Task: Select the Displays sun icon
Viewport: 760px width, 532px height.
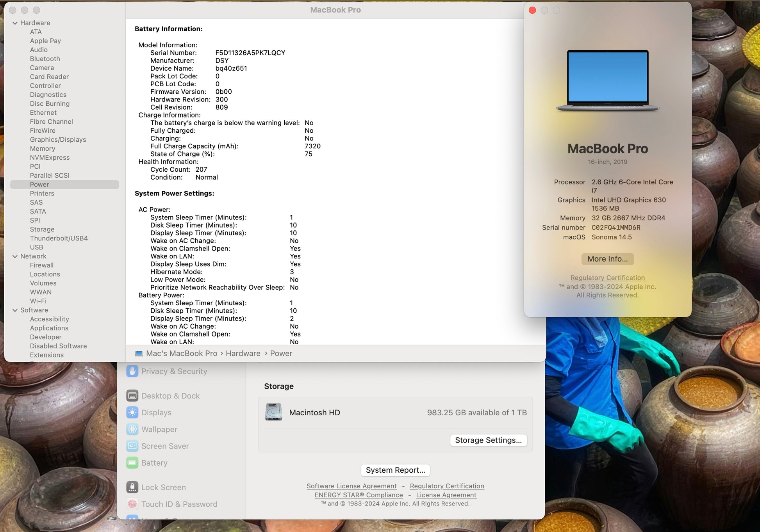Action: pyautogui.click(x=132, y=413)
